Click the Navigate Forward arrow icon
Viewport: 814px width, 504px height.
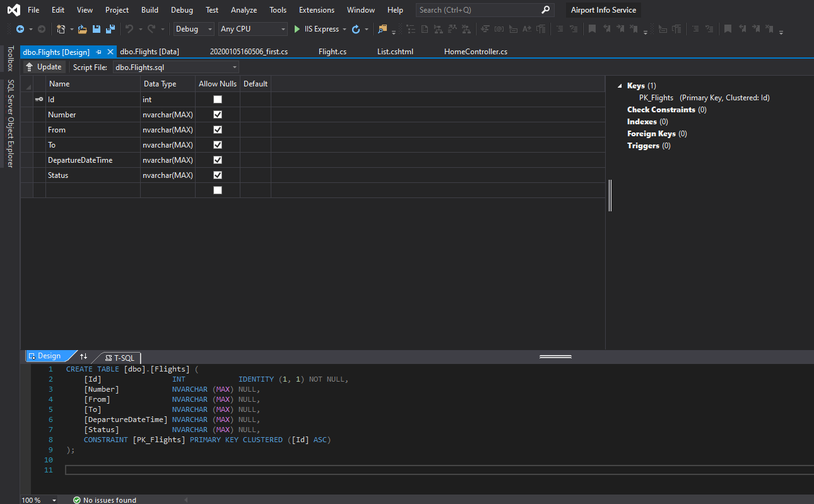pos(41,29)
